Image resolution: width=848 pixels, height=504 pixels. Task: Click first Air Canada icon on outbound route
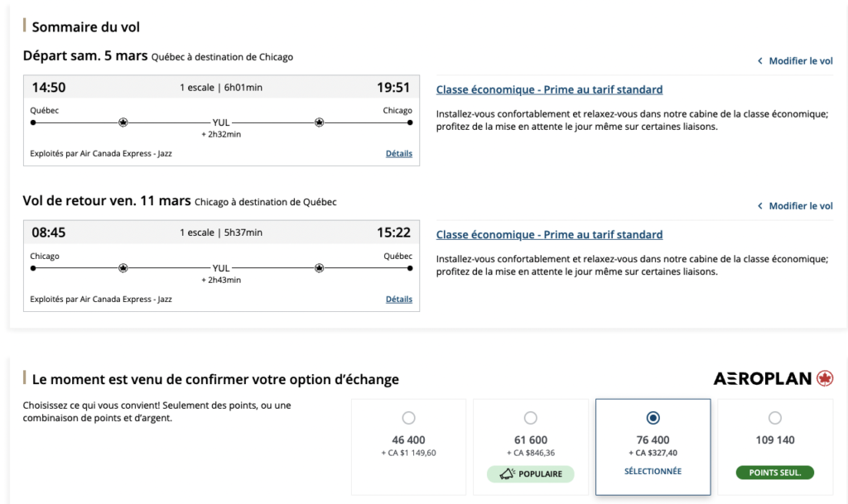(x=123, y=122)
